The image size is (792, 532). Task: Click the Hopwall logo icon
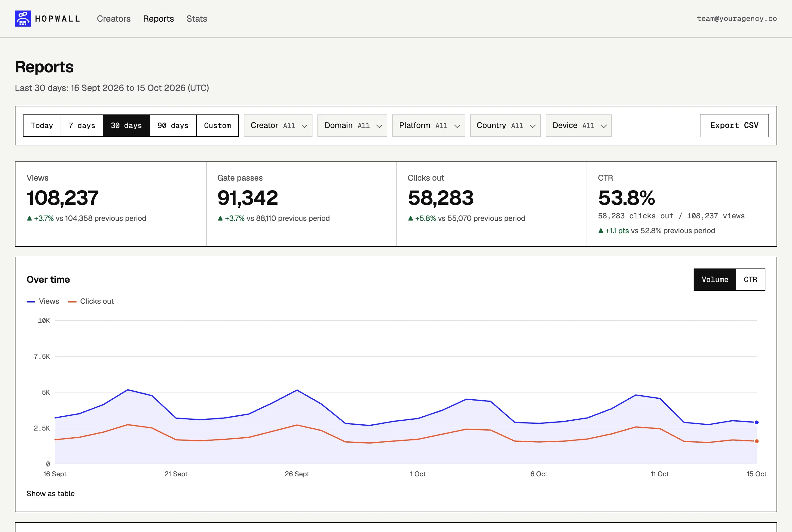(23, 19)
